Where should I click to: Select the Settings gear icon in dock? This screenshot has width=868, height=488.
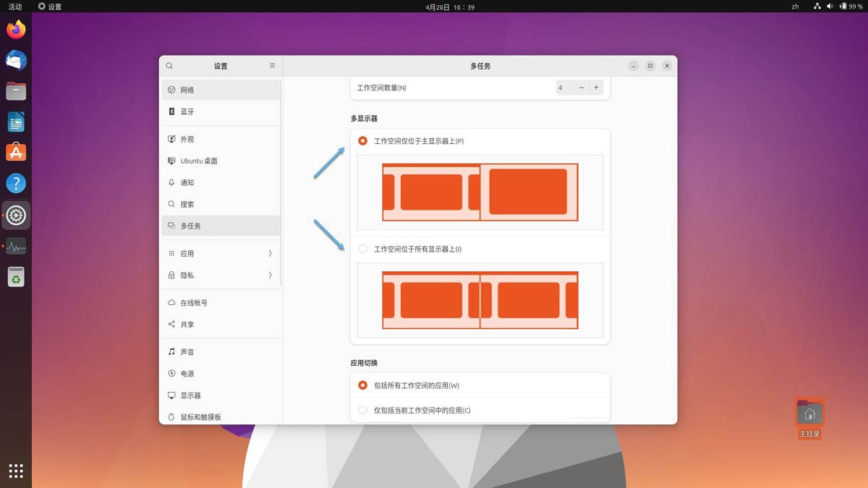[x=16, y=215]
